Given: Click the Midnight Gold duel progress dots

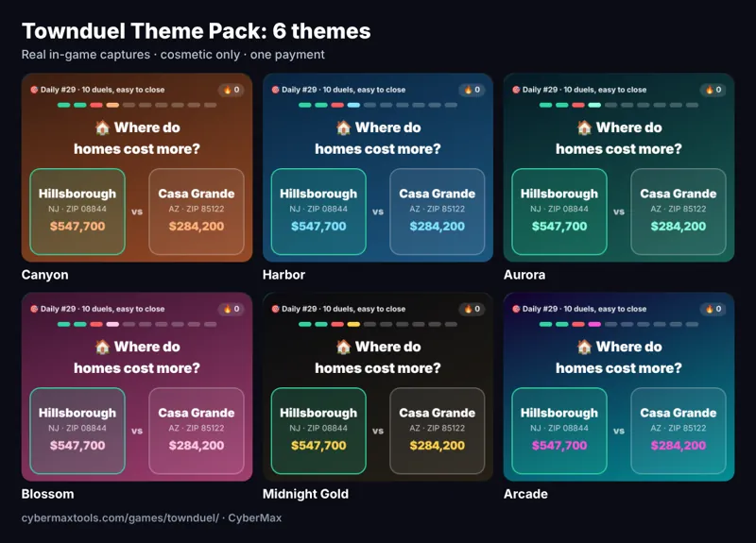Looking at the screenshot, I should pyautogui.click(x=378, y=324).
